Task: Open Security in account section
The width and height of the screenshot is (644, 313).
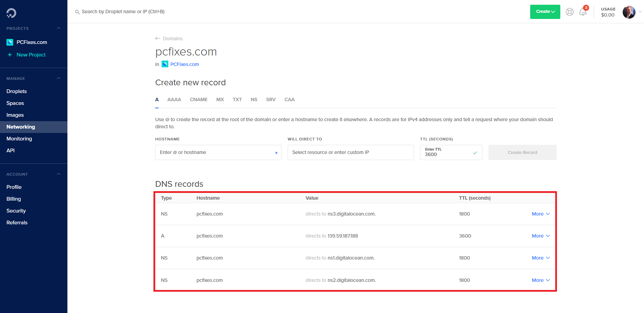Action: pos(16,211)
